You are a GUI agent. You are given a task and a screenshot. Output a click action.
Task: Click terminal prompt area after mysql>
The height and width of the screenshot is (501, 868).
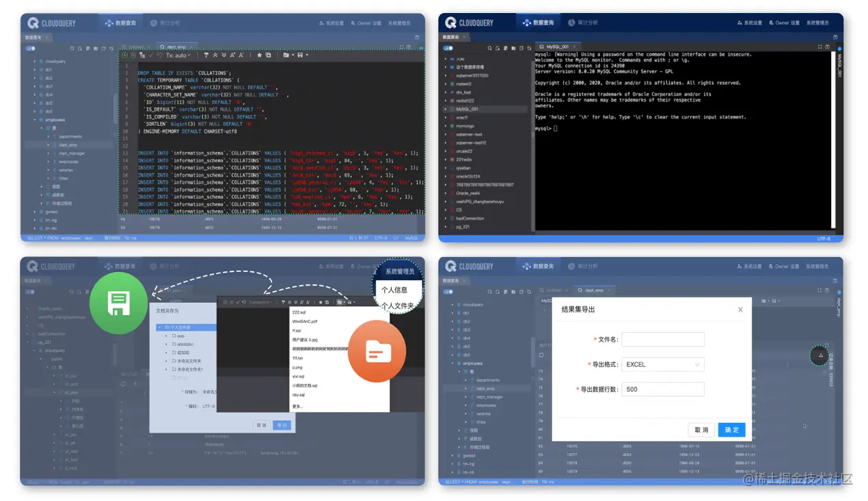[556, 128]
